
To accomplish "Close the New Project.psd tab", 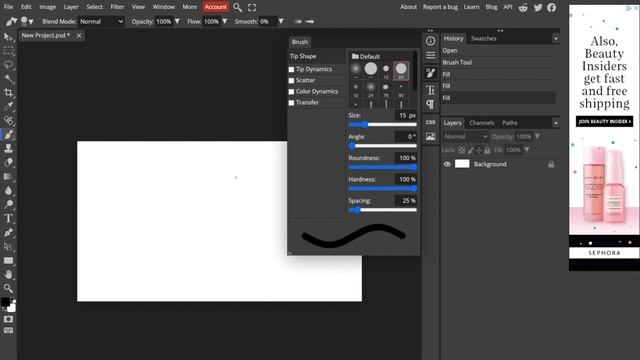I will pos(79,36).
